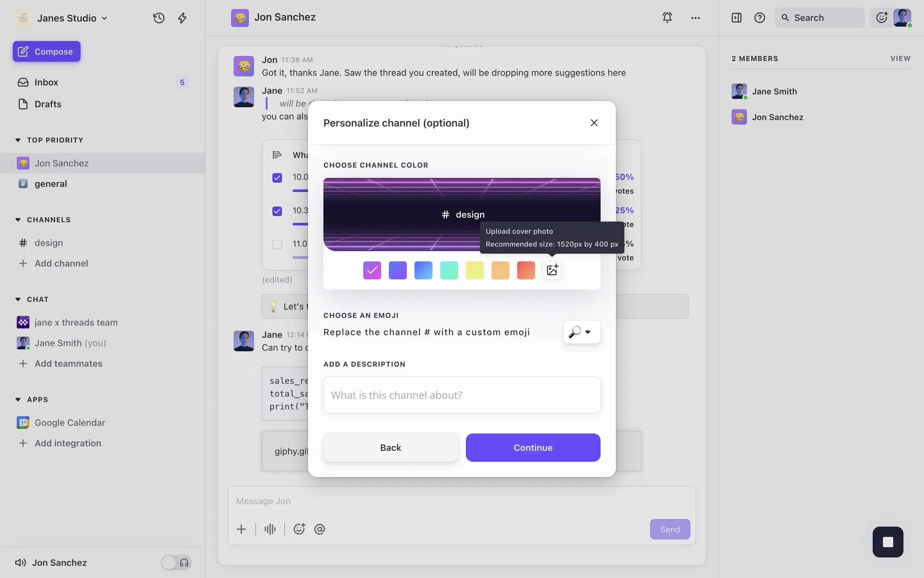Open the history clock icon
The image size is (924, 578).
point(159,18)
